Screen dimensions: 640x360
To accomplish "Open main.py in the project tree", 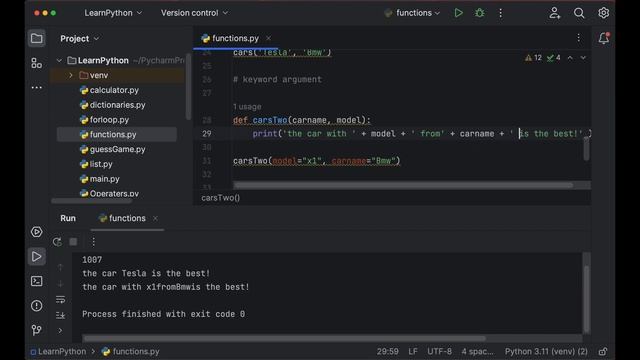I will point(104,179).
